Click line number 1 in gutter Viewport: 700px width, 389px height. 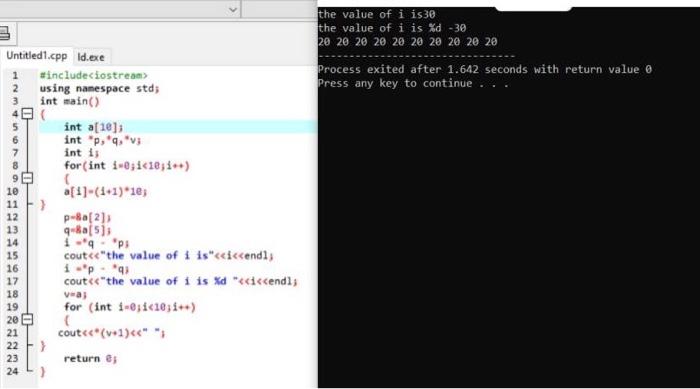pos(15,75)
